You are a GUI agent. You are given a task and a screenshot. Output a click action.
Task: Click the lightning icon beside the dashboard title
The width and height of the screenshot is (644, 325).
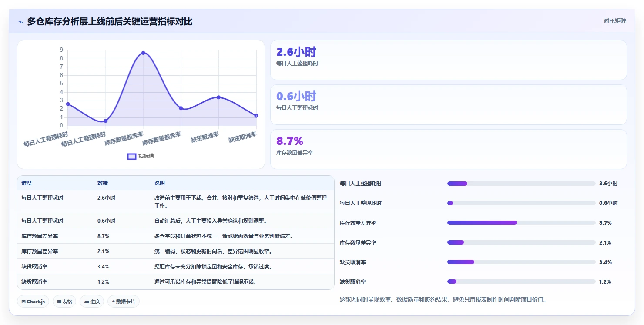point(21,22)
